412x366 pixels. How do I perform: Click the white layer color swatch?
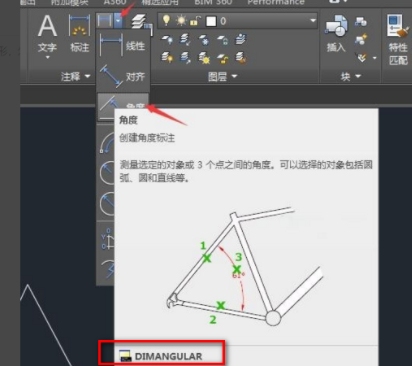tap(211, 21)
